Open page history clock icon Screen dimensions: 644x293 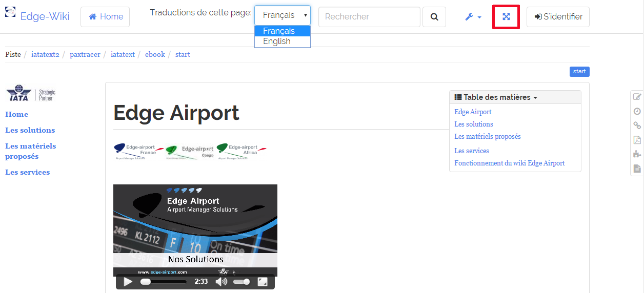(637, 111)
